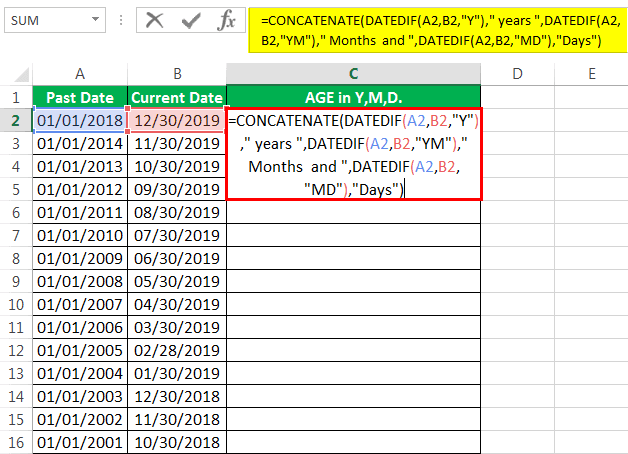Click the 'AGE in Y,M,D.' header cell

[x=354, y=97]
